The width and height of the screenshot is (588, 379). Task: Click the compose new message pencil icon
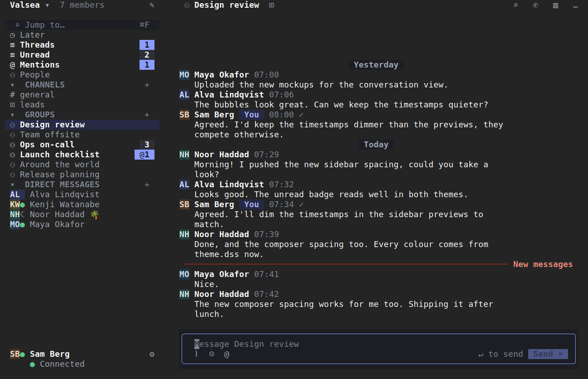(152, 5)
